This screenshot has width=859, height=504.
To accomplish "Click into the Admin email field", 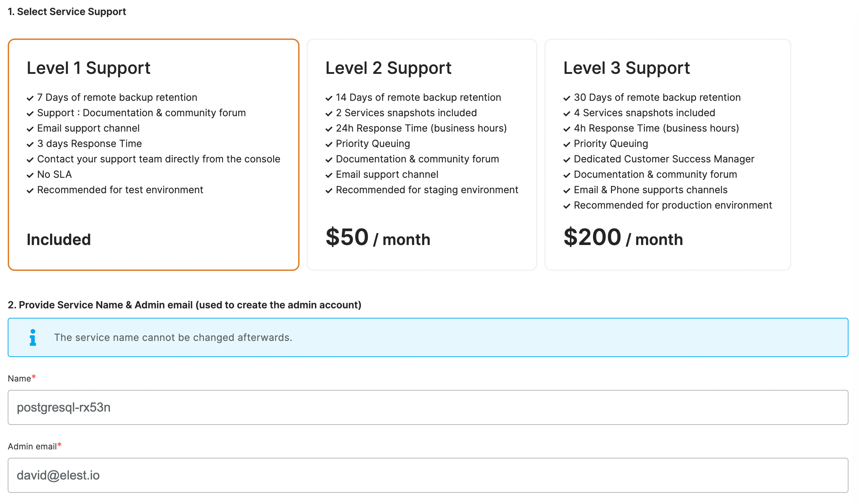I will 428,475.
